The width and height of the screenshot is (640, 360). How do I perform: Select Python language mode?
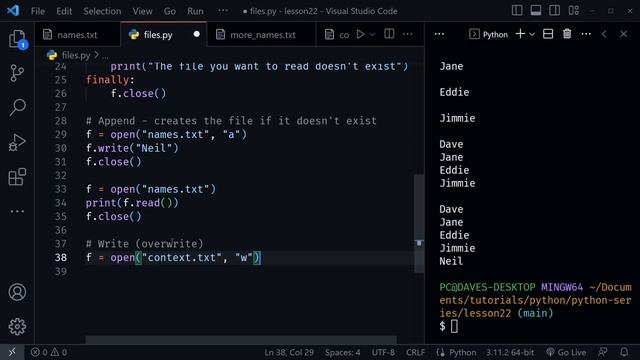tap(462, 352)
